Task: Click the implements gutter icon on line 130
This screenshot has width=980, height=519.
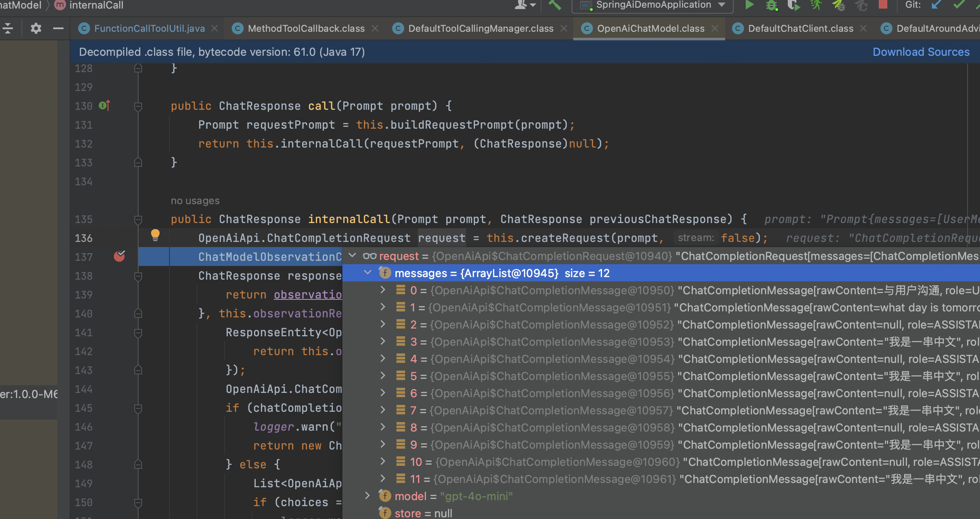Action: pos(105,106)
